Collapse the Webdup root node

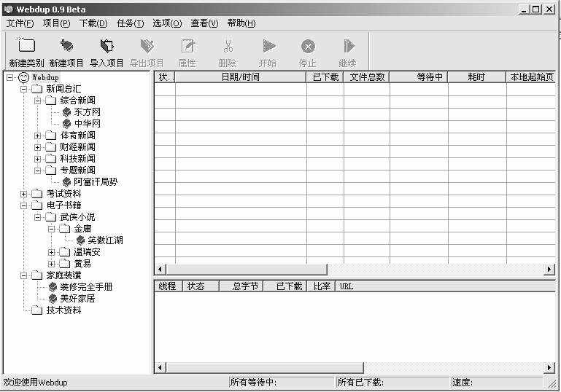point(9,77)
